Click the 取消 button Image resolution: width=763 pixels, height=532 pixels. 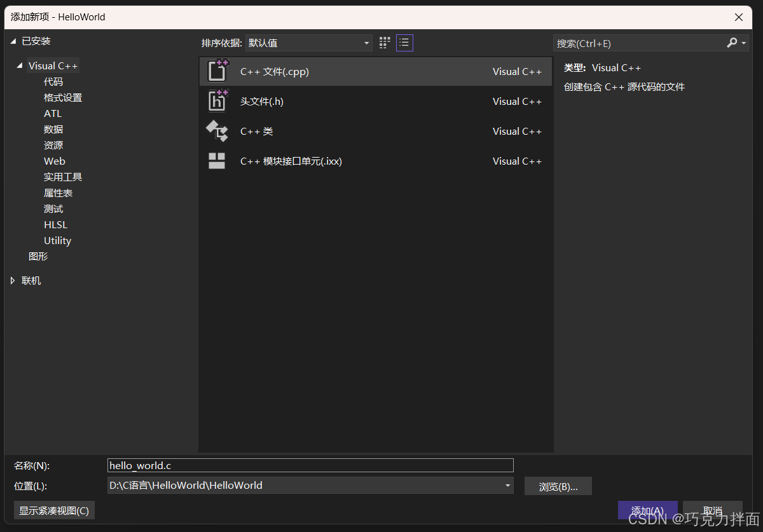pyautogui.click(x=713, y=511)
